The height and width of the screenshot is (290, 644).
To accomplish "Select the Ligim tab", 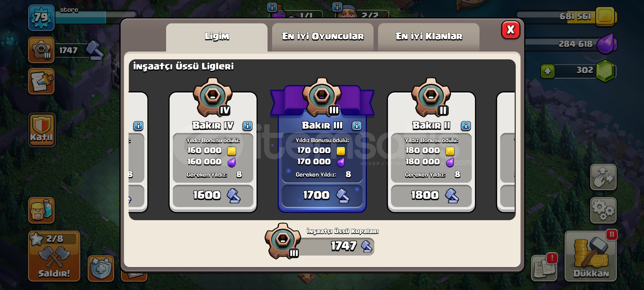I will coord(217,37).
